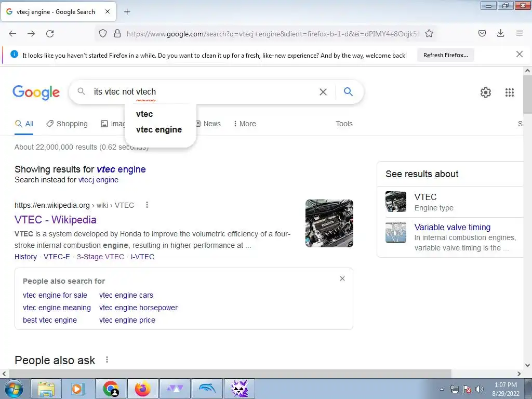Open the VTEC-E sitelink

pyautogui.click(x=57, y=257)
